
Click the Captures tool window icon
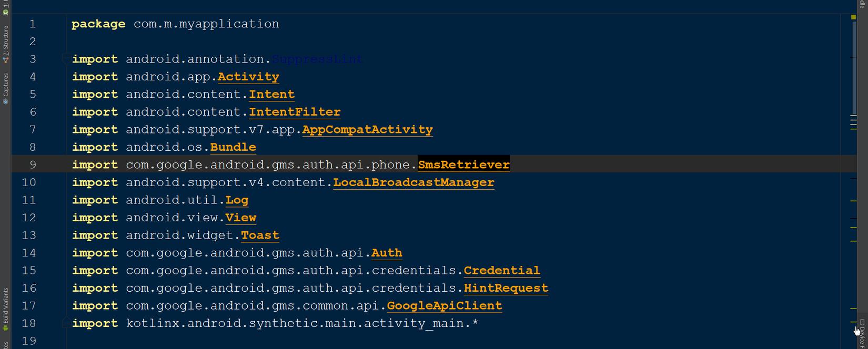pyautogui.click(x=6, y=101)
